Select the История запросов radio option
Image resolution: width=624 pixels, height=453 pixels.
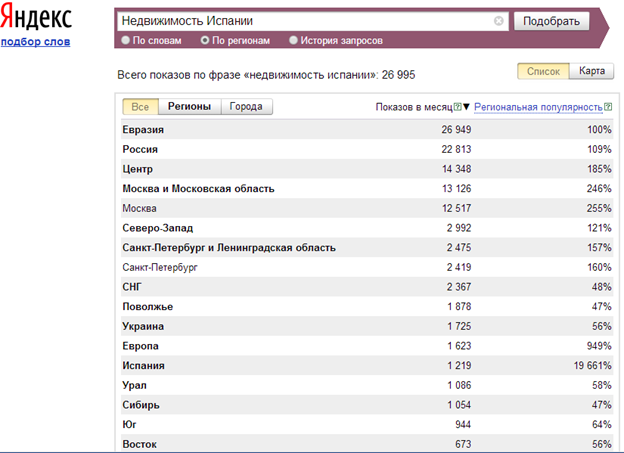293,40
